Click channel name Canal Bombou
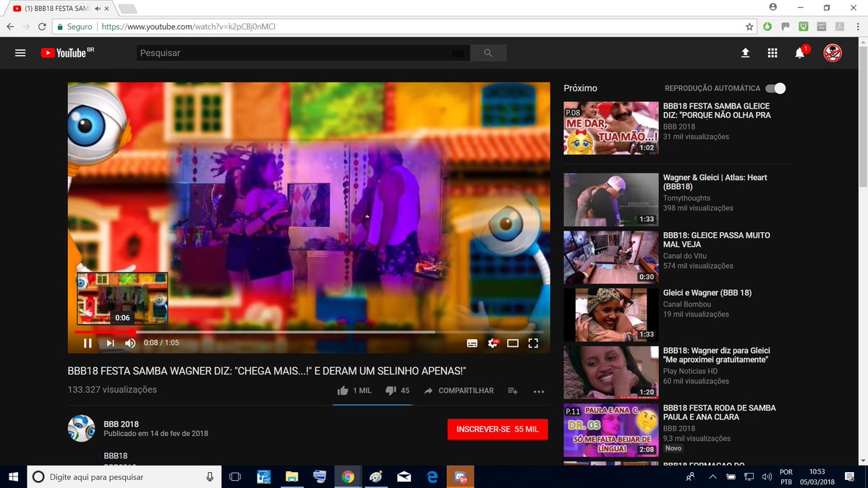 click(x=689, y=304)
